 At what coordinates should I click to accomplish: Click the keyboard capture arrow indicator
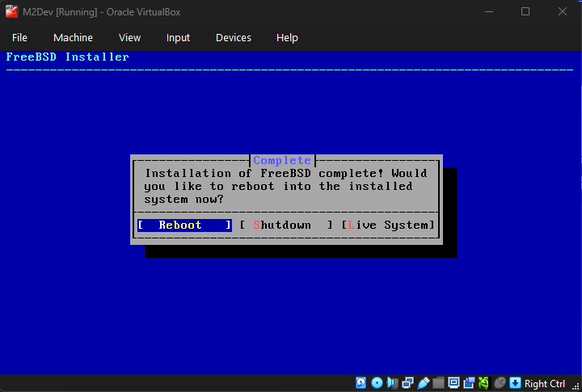(515, 383)
